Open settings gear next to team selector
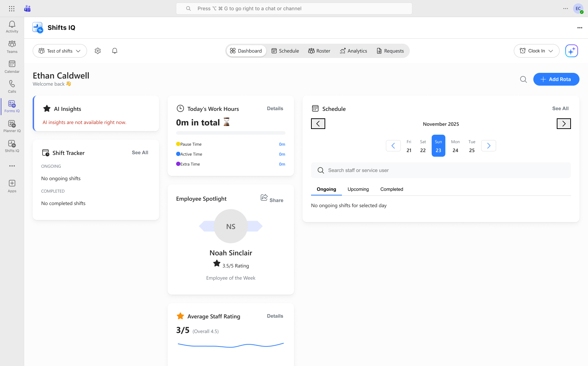Screen dimensions: 588x366 (x=98, y=51)
